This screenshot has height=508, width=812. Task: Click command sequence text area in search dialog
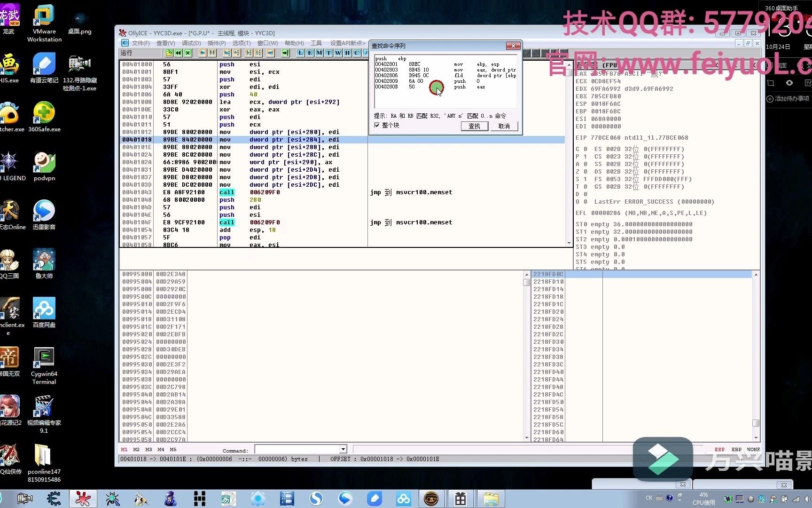click(x=445, y=81)
